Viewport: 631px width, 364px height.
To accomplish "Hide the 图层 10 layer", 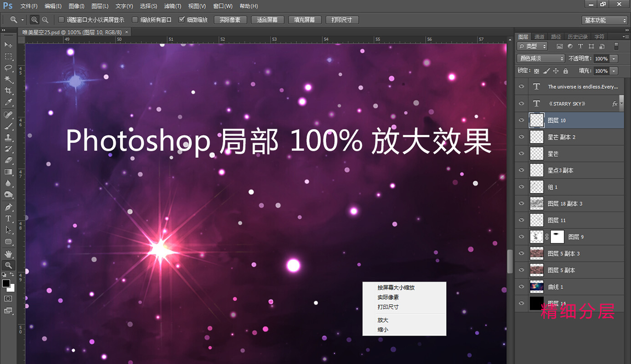I will [x=522, y=121].
